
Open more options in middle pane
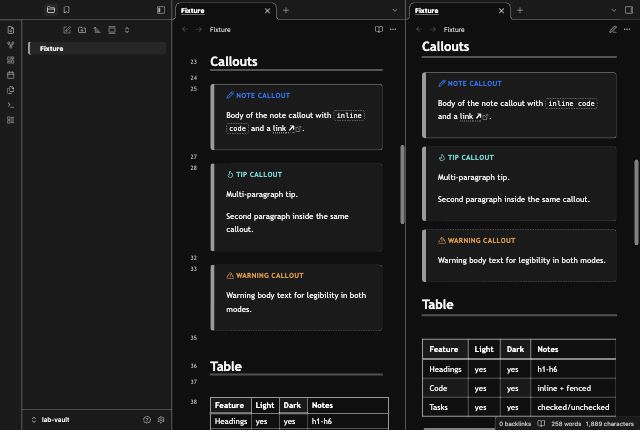393,29
